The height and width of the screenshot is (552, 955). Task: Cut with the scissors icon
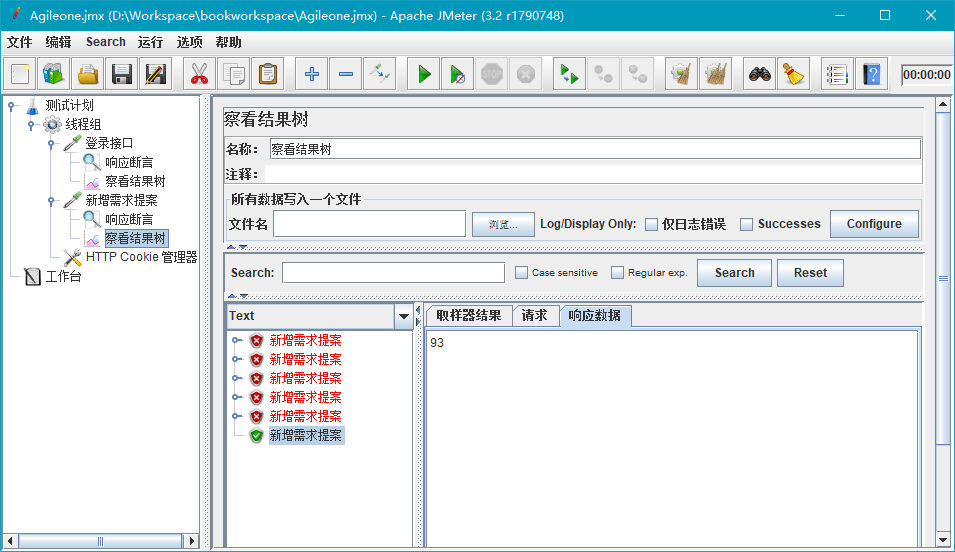coord(199,74)
